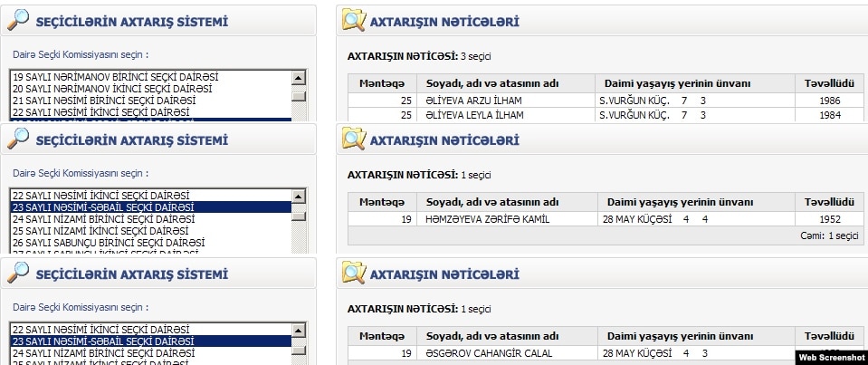This screenshot has width=868, height=365.
Task: Click the folder-search icon beside the middle results heading
Action: 354,139
